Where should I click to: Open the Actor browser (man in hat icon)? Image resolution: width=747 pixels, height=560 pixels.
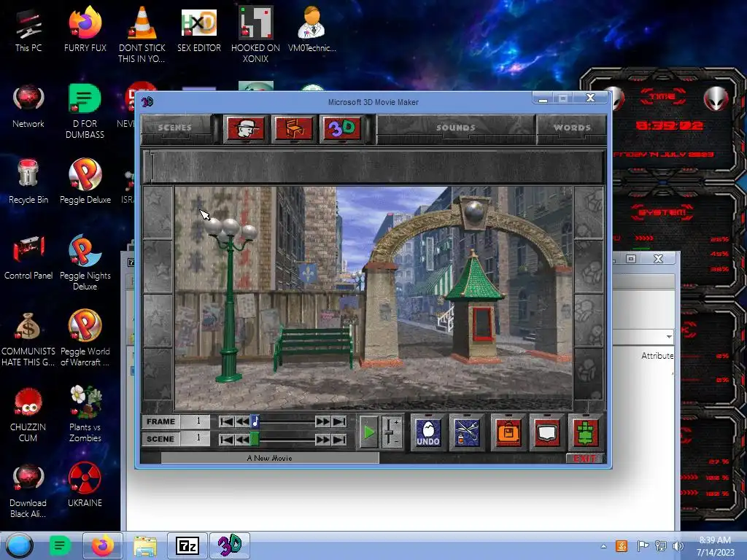(245, 128)
